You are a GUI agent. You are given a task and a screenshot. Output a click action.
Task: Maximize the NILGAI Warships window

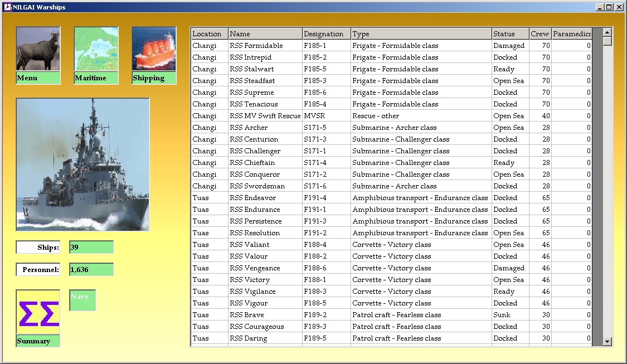coord(609,7)
